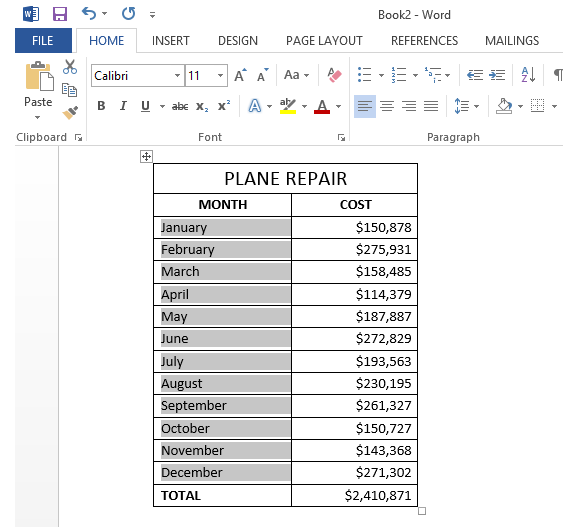This screenshot has width=563, height=527.
Task: Open the font color dropdown arrow
Action: pyautogui.click(x=338, y=106)
